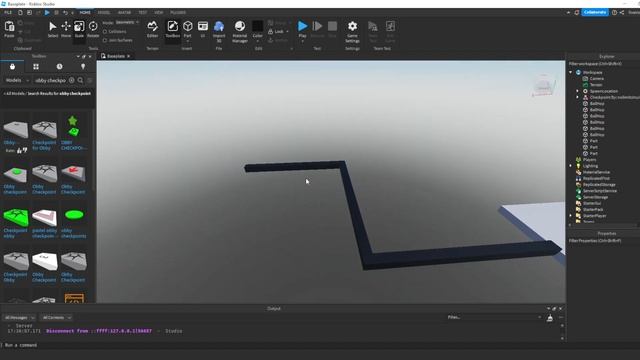The image size is (640, 360).
Task: Switch to the PLUGINS ribbon tab
Action: 178,13
